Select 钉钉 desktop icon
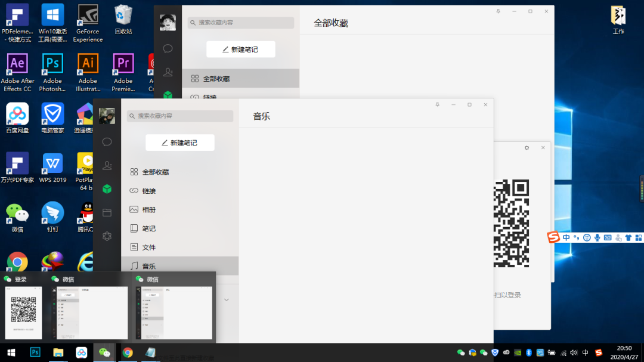This screenshot has height=362, width=644. (x=52, y=217)
